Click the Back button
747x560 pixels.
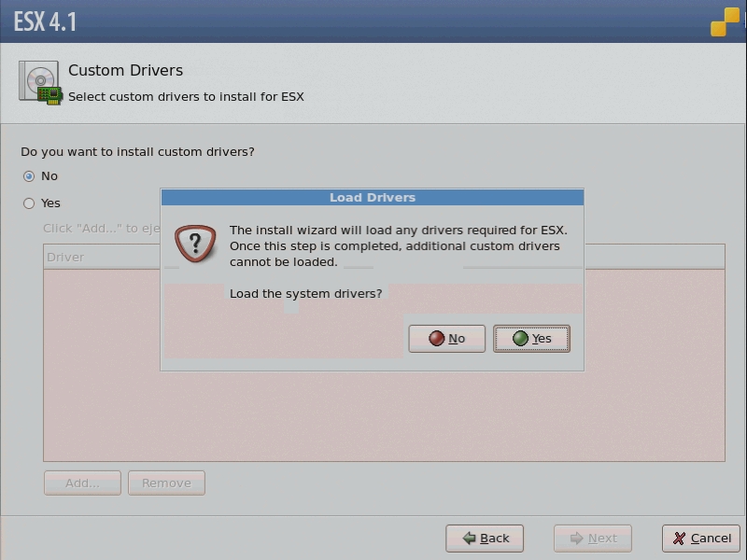[485, 539]
